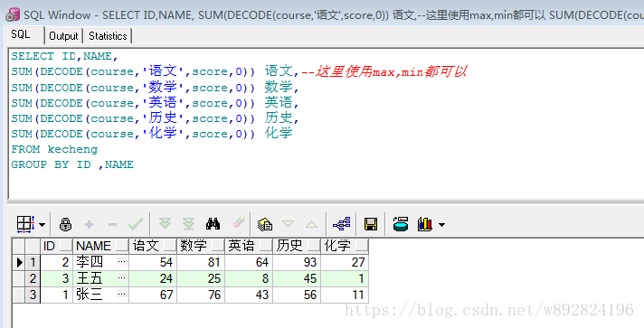
Task: Click the Next record down-arrow icon
Action: point(288,224)
